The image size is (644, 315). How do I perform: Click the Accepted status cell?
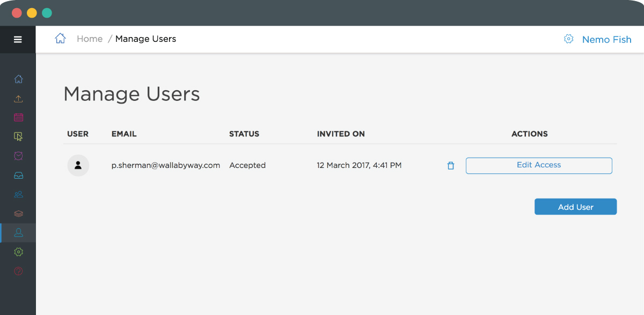click(x=247, y=165)
